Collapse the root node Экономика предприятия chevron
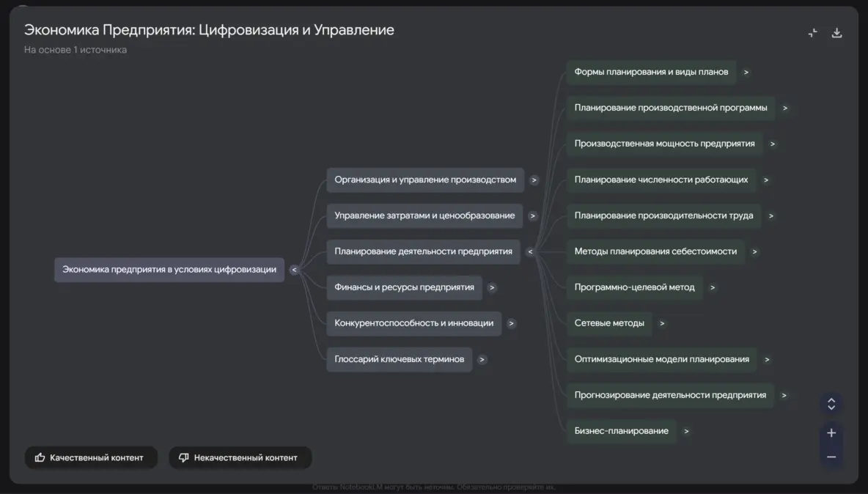The image size is (868, 494). coord(294,270)
